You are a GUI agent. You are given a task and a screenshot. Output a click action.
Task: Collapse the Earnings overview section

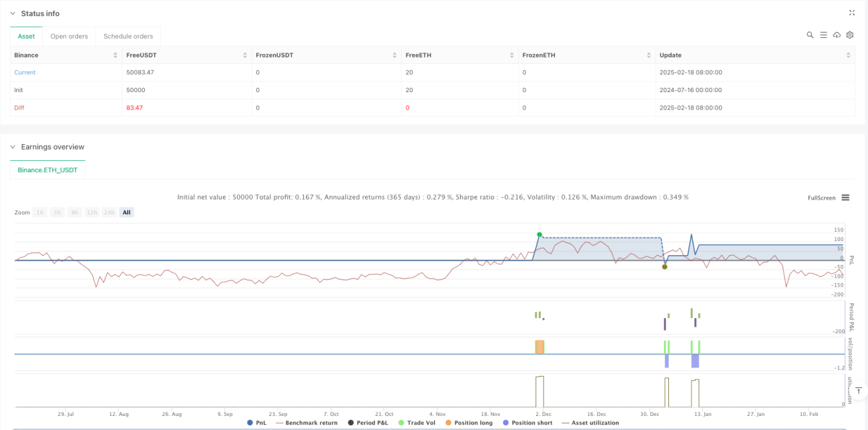pos(12,147)
